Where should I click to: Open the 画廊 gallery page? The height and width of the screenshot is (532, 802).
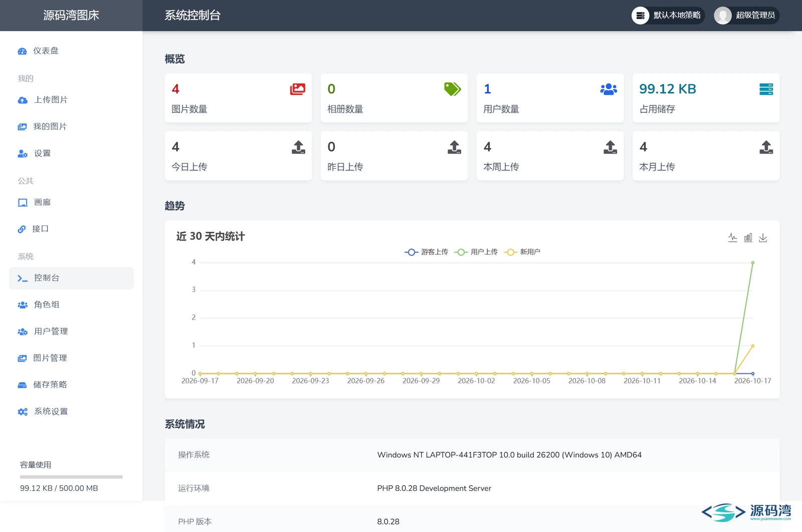click(x=71, y=202)
